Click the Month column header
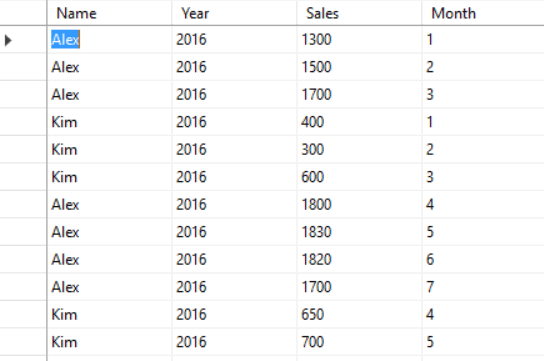The height and width of the screenshot is (361, 544). coord(483,13)
